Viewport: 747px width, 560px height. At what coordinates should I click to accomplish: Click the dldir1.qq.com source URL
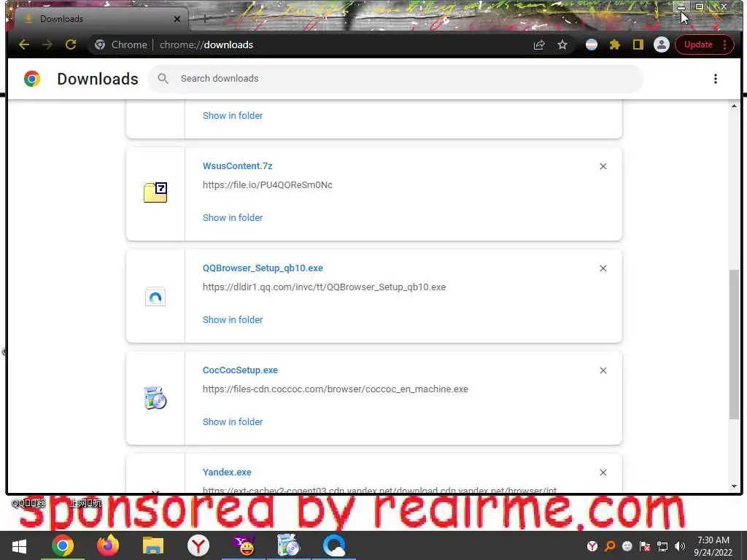coord(324,287)
